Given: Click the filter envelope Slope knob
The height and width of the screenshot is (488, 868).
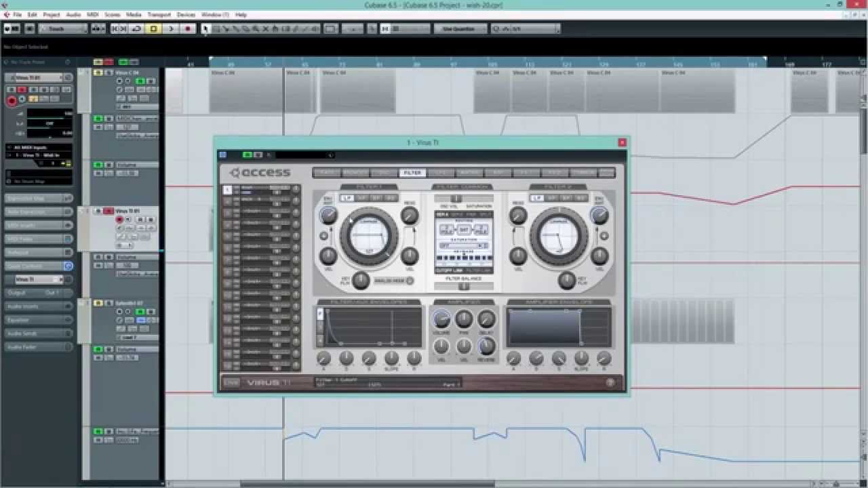Looking at the screenshot, I should pyautogui.click(x=391, y=359).
